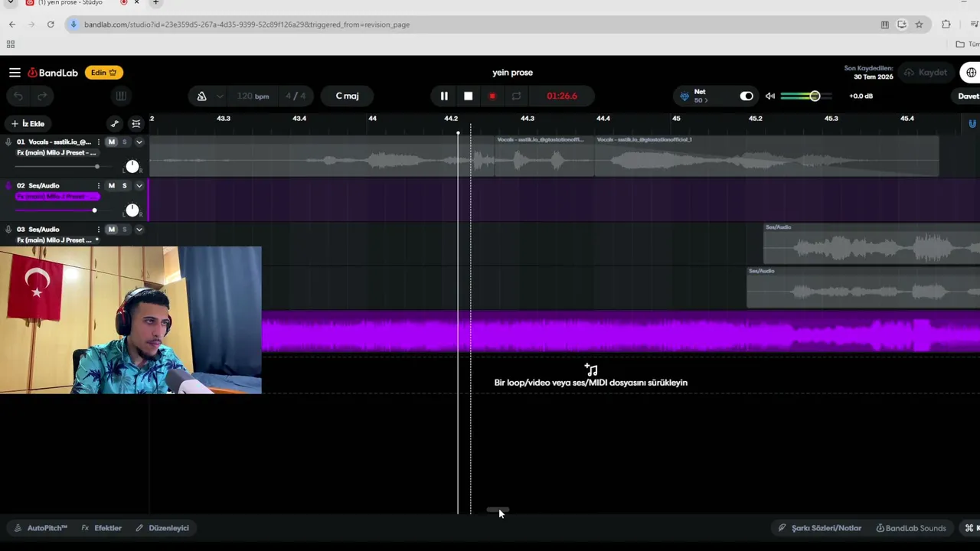Image resolution: width=980 pixels, height=551 pixels.
Task: Bookmark this page with star icon
Action: coord(919,24)
